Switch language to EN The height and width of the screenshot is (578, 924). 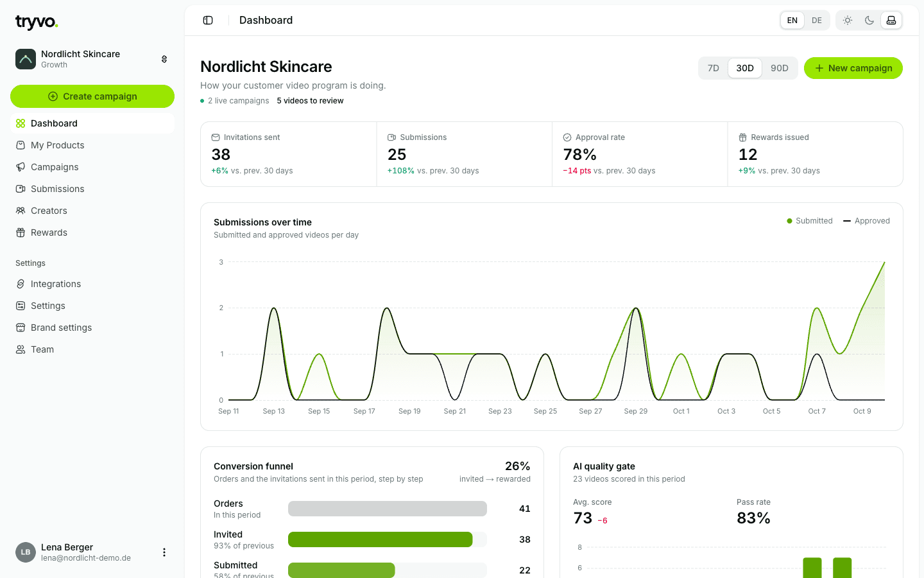792,21
